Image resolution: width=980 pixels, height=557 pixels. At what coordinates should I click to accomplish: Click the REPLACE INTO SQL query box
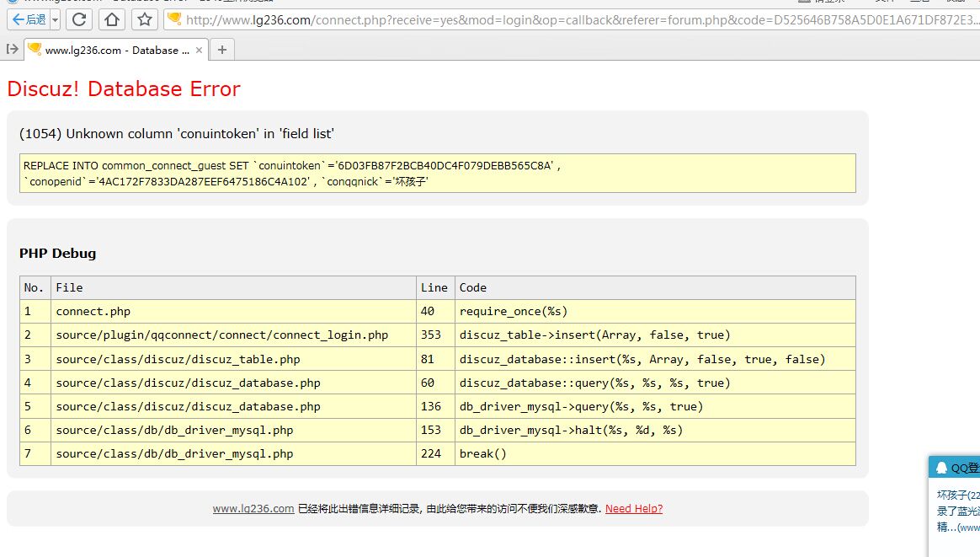[x=437, y=173]
